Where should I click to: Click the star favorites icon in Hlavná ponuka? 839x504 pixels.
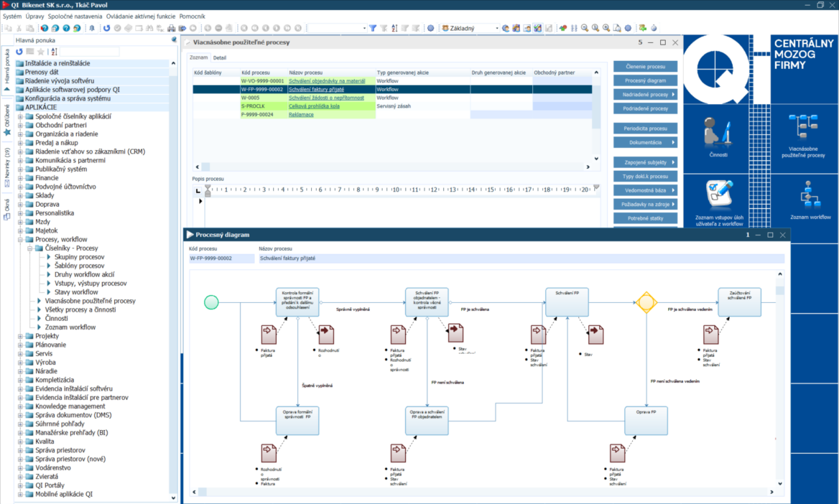click(x=41, y=52)
